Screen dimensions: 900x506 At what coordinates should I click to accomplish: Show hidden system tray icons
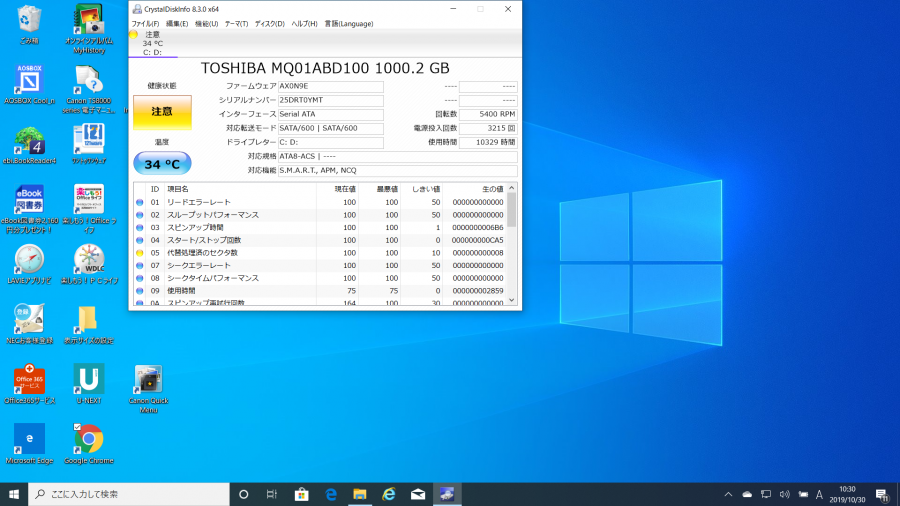tap(728, 494)
